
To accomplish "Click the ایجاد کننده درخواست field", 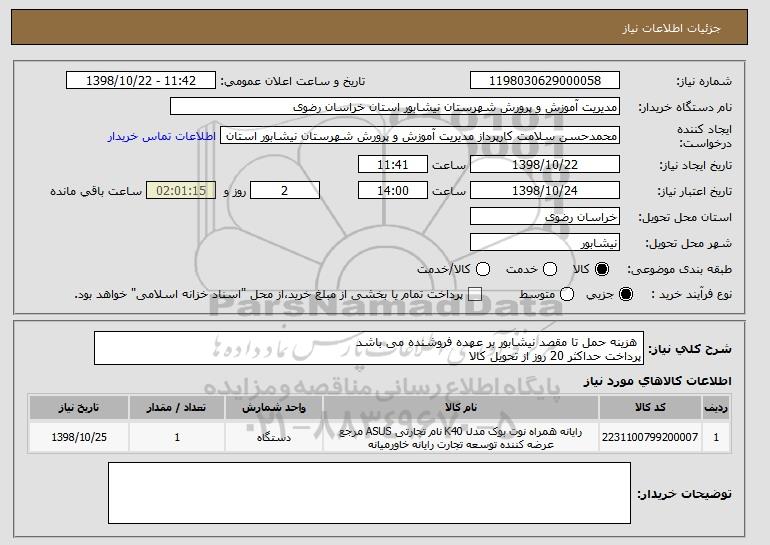I will click(420, 136).
